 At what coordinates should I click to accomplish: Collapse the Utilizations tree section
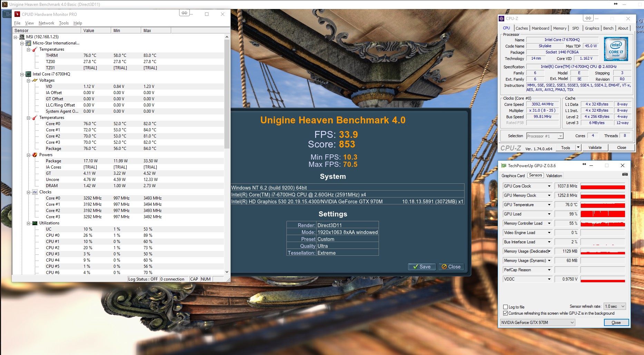29,223
